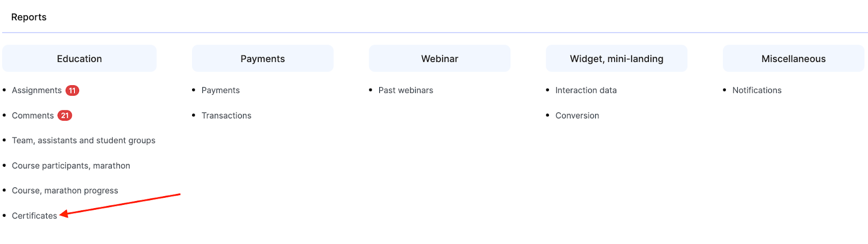Screen dimensions: 868x244
Task: Open the Past webinars report
Action: click(x=406, y=90)
